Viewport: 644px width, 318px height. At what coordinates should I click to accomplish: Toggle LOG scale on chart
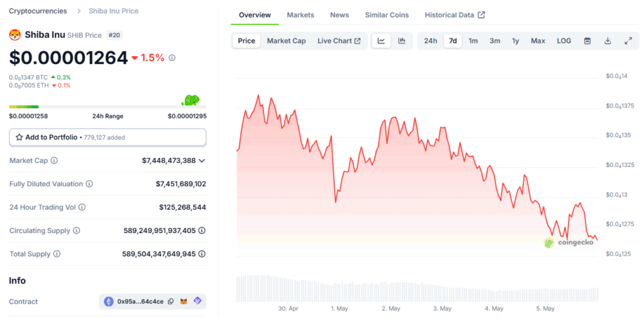[x=564, y=41]
